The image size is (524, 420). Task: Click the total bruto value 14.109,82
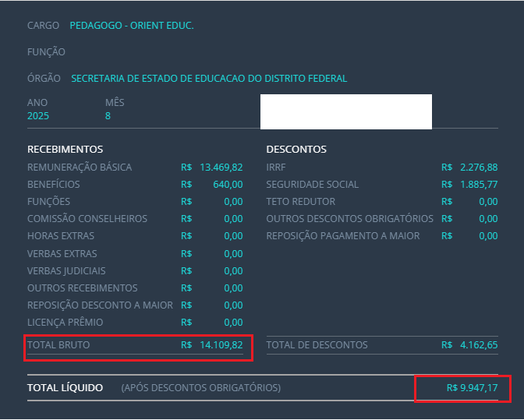tap(221, 344)
